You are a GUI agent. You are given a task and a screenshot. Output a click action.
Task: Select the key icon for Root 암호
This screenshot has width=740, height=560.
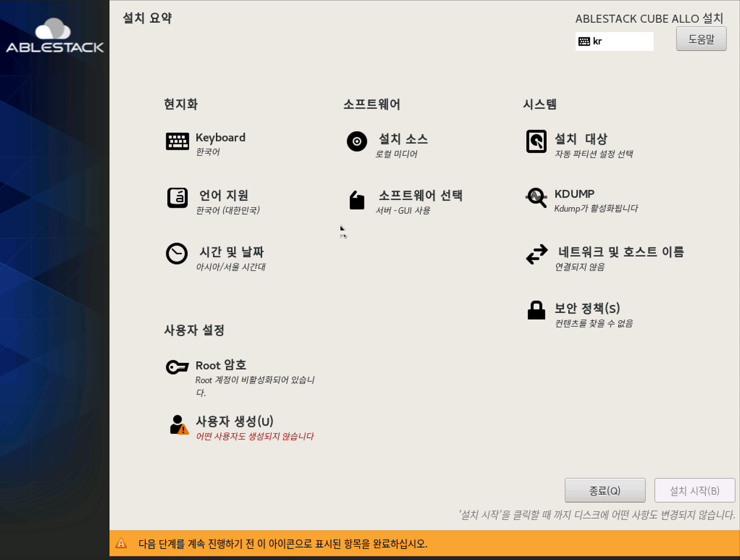point(177,367)
